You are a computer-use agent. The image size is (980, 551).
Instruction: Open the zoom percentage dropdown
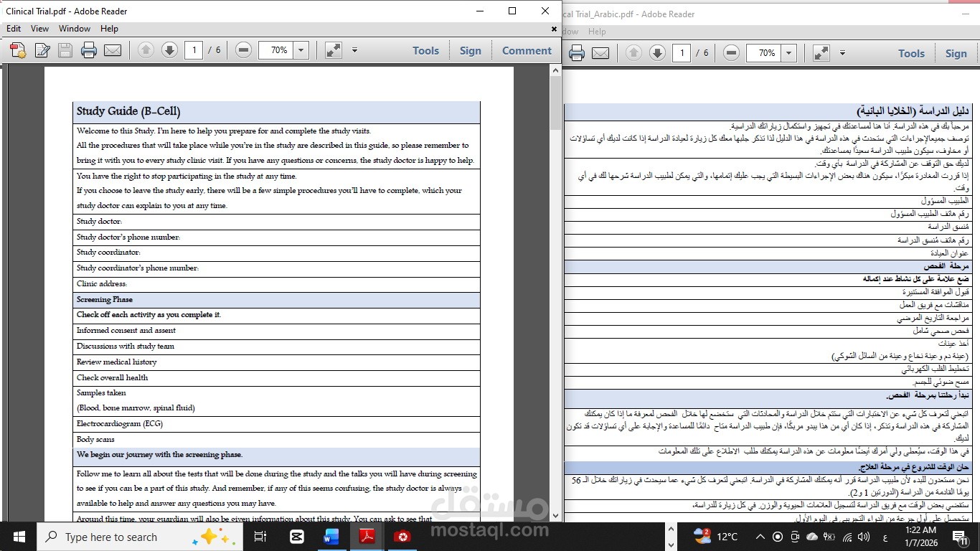point(300,50)
